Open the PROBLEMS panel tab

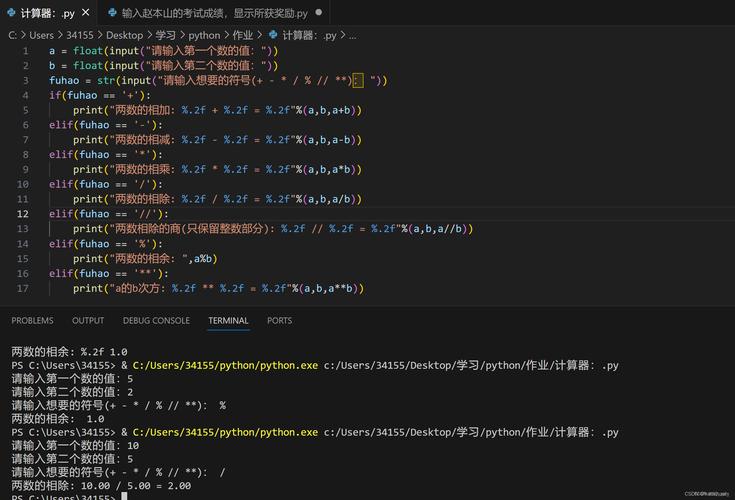click(x=32, y=321)
